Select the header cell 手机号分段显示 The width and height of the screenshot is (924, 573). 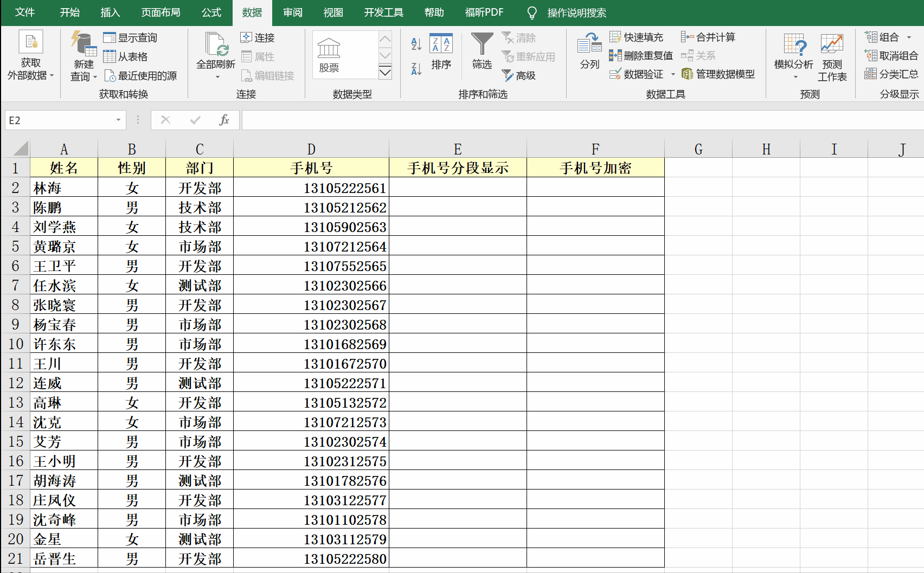click(x=458, y=168)
